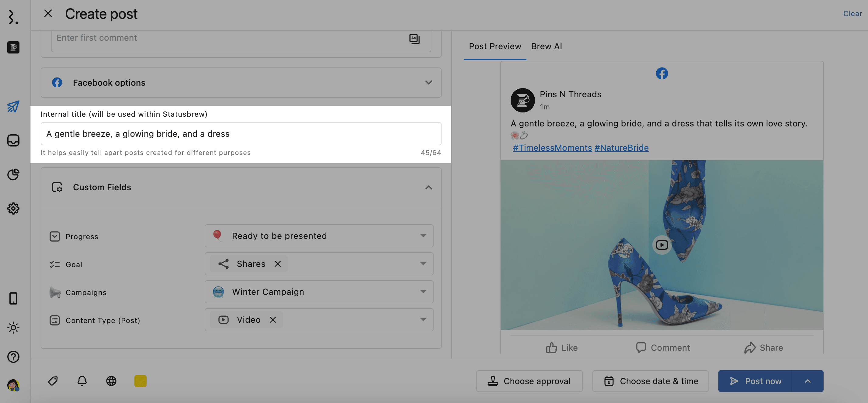Remove the Shares goal chip
This screenshot has height=403, width=868.
278,263
